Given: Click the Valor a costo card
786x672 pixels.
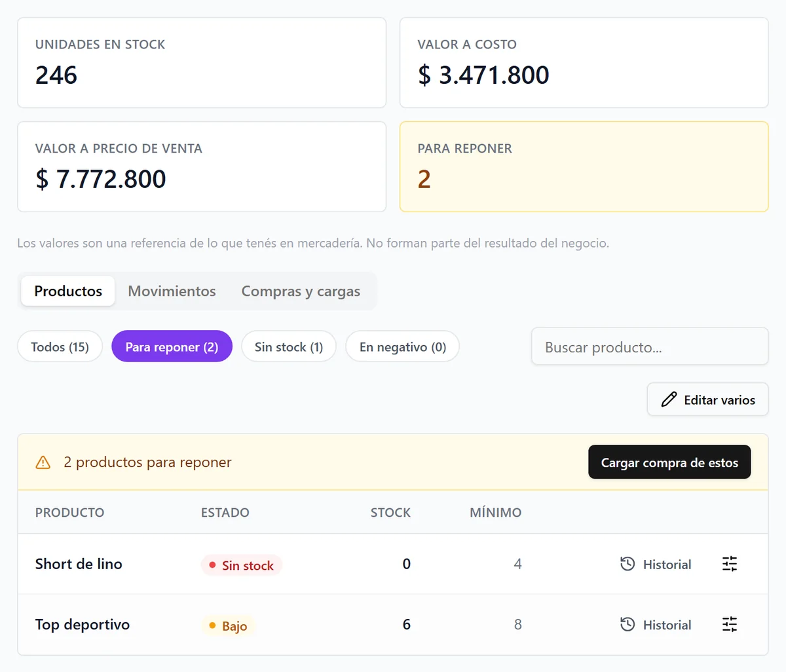Looking at the screenshot, I should pos(584,63).
